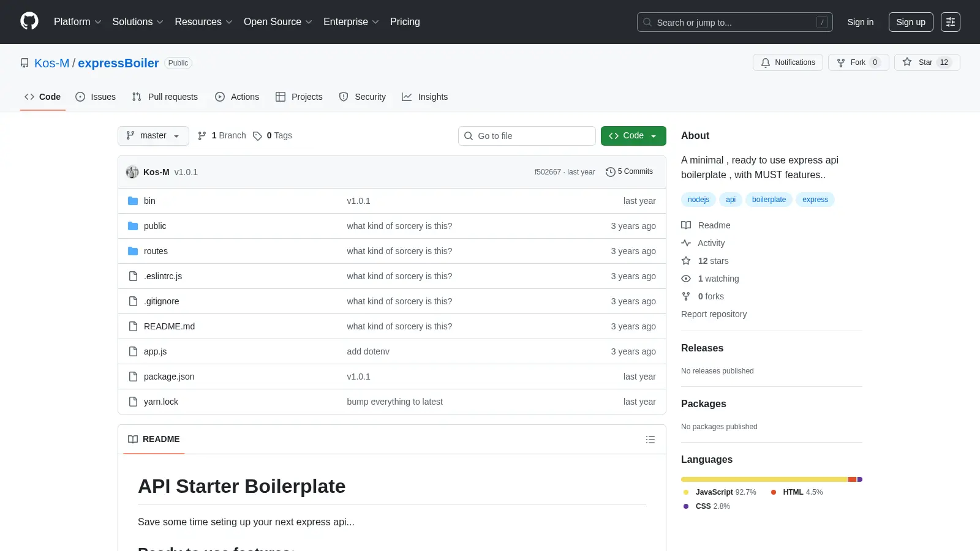Open commit hash f502667

[x=548, y=172]
